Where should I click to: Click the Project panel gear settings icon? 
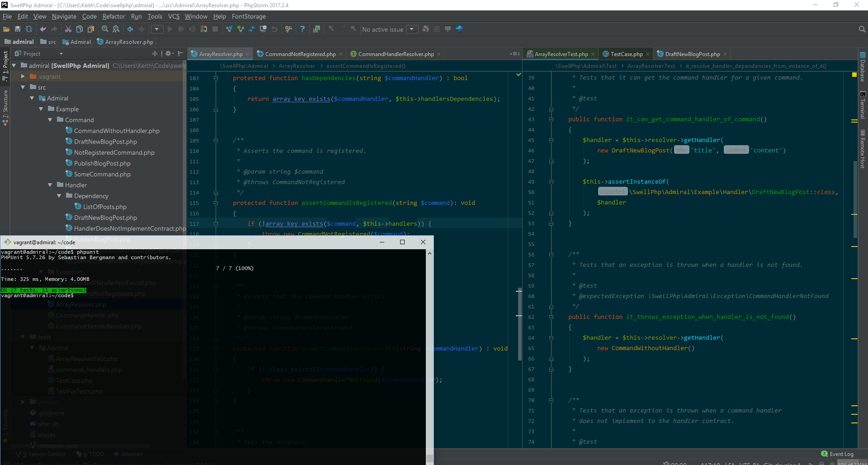point(169,53)
